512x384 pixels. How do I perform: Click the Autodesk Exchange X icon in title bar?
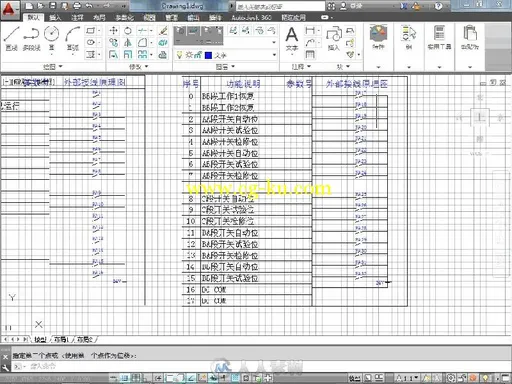(404, 6)
